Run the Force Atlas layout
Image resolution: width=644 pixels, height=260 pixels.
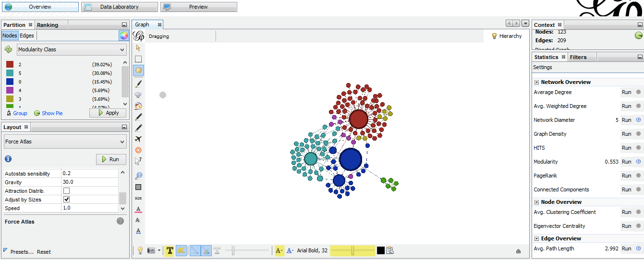click(x=111, y=159)
